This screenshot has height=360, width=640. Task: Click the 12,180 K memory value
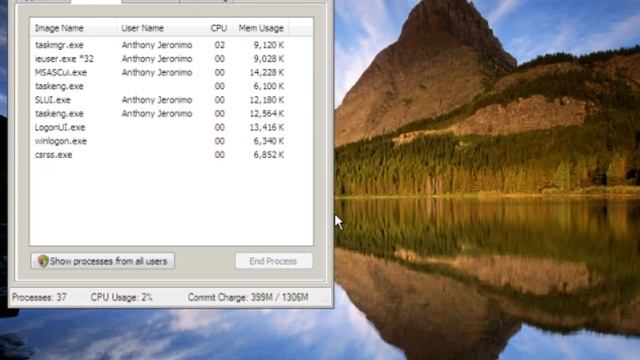click(x=267, y=100)
